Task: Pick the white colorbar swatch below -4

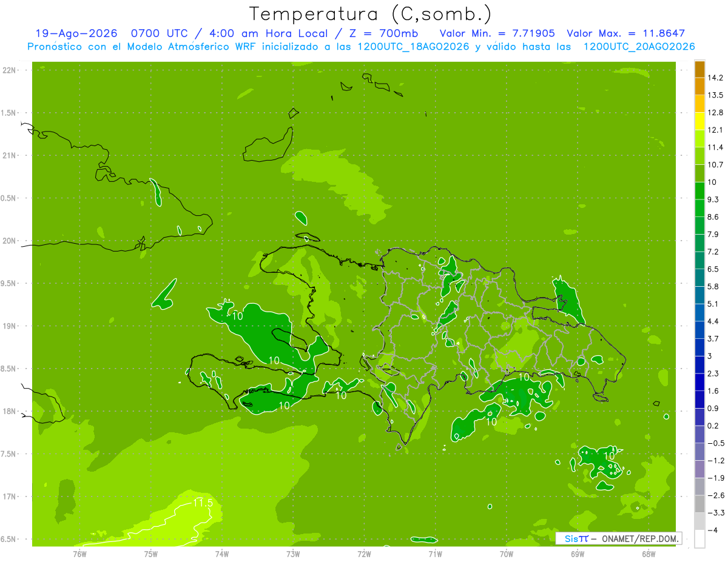Action: coord(699,539)
